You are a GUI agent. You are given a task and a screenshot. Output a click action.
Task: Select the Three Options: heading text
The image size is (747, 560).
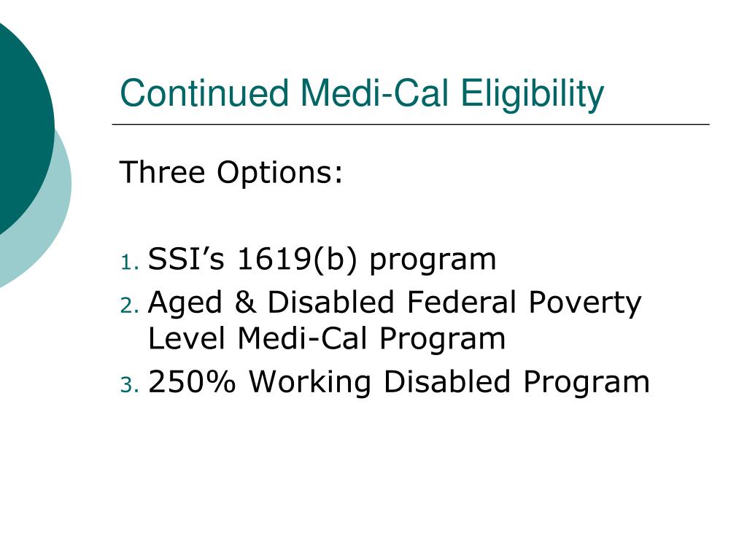[231, 172]
